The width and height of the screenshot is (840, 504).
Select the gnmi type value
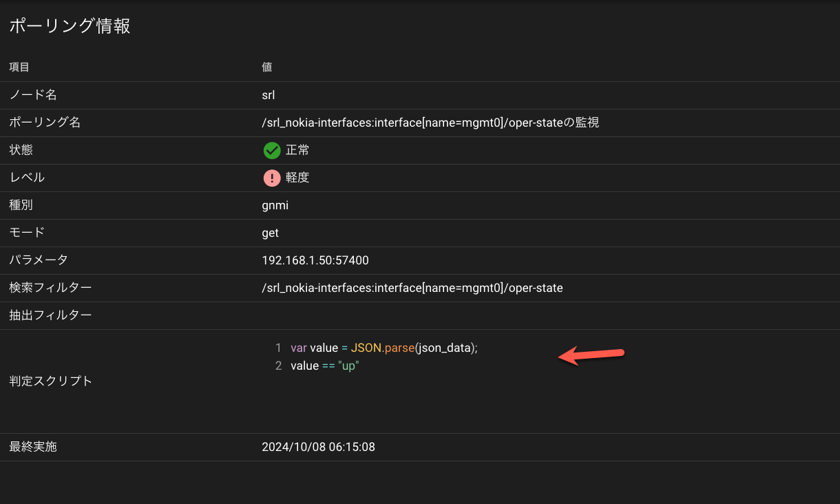tap(275, 205)
